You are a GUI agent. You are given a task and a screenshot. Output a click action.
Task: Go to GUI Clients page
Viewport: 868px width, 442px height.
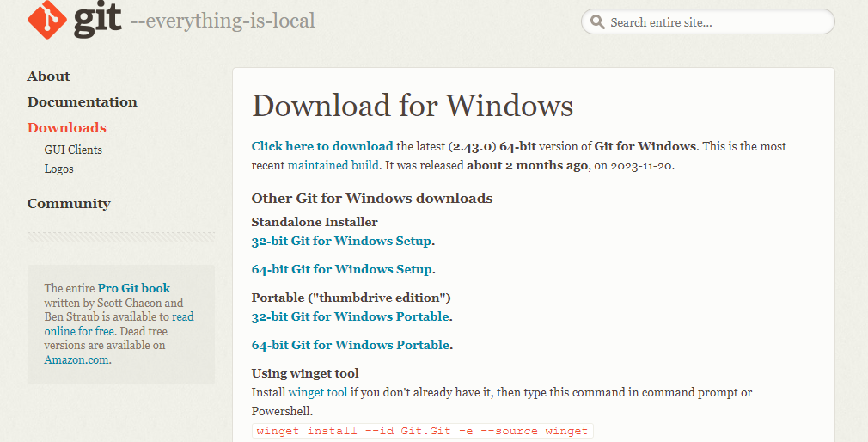(x=73, y=150)
